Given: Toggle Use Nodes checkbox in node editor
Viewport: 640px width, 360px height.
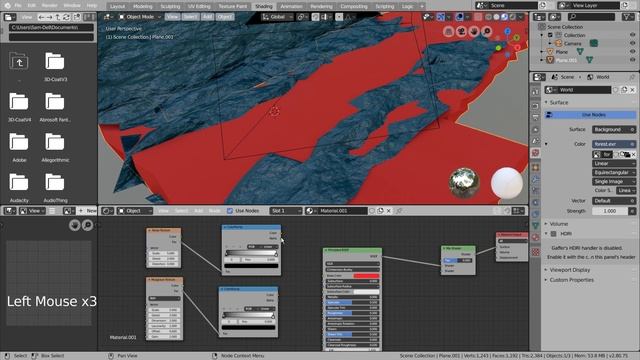Looking at the screenshot, I should point(230,211).
